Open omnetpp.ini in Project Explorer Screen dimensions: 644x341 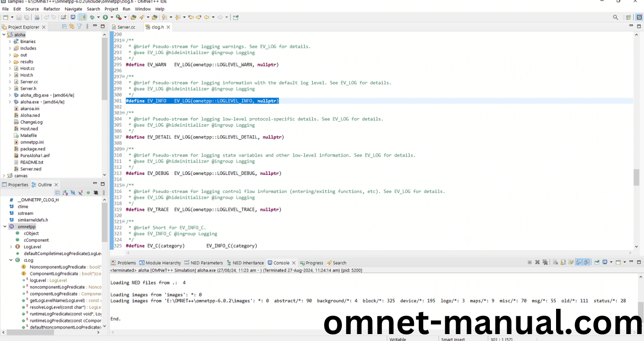32,142
